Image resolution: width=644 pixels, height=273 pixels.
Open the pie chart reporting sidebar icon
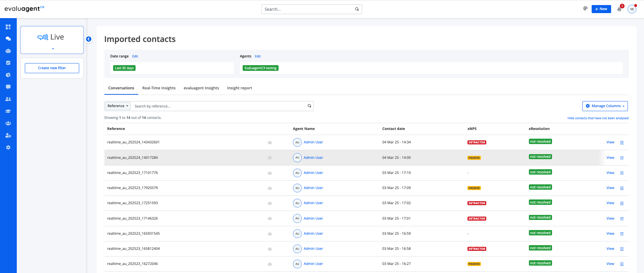pyautogui.click(x=8, y=75)
